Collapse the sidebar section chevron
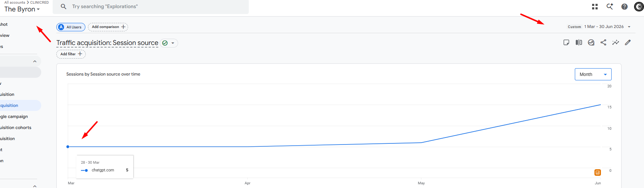This screenshot has height=188, width=644. pos(35,62)
